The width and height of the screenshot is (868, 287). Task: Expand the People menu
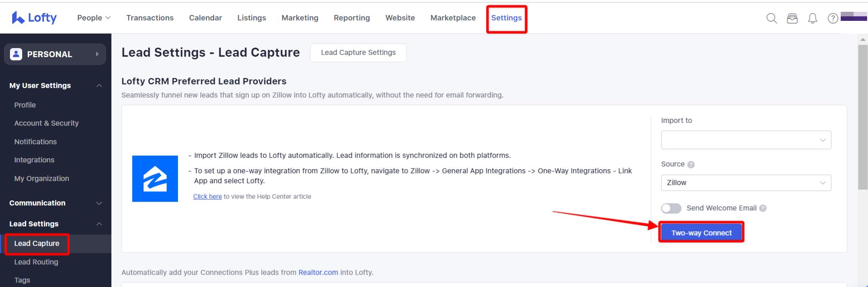pos(94,18)
